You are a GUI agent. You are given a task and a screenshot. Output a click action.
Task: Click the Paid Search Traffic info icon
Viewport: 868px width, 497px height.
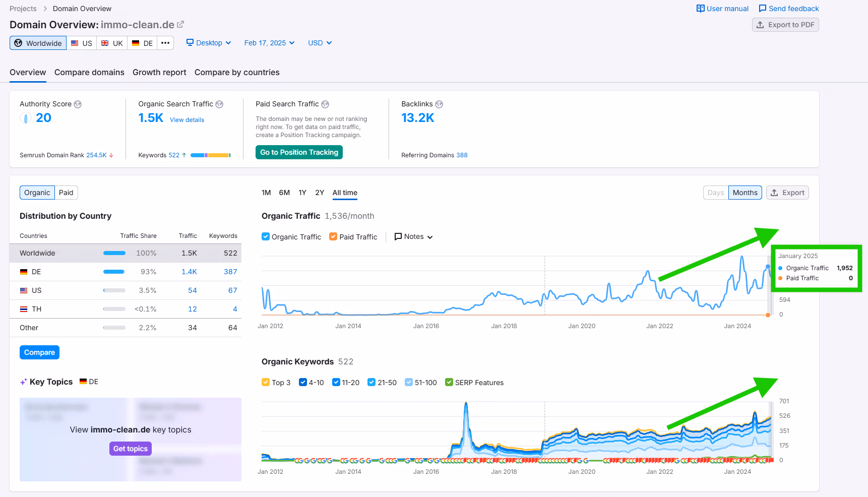325,104
